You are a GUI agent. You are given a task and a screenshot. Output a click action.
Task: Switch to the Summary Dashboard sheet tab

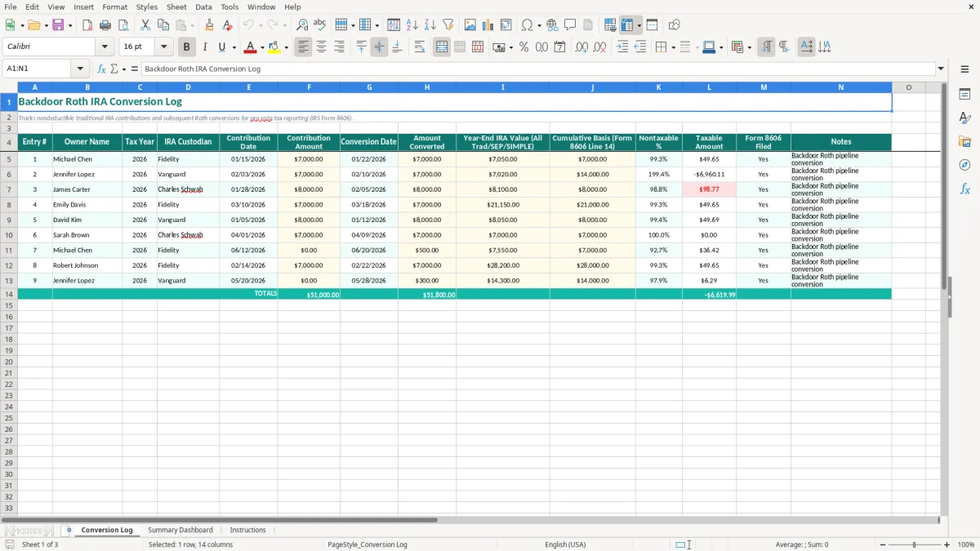[x=180, y=530]
